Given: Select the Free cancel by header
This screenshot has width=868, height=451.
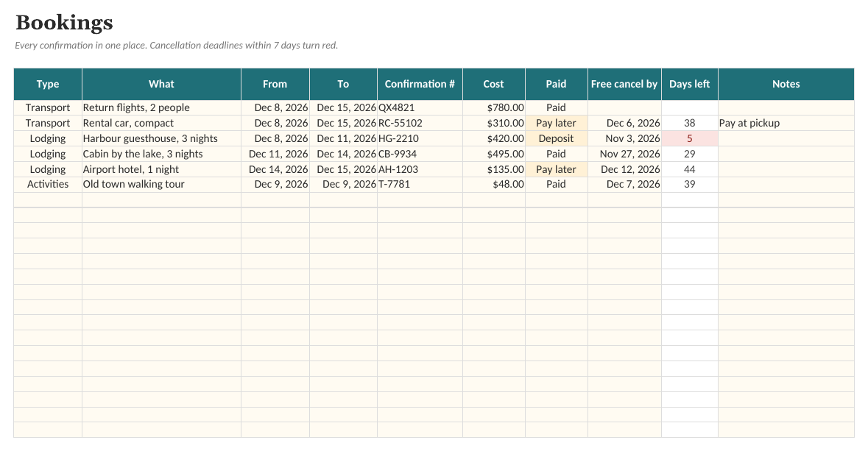Looking at the screenshot, I should pos(624,84).
